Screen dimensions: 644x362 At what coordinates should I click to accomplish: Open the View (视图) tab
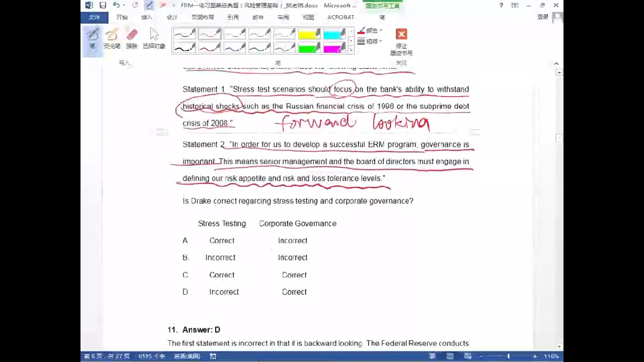308,17
